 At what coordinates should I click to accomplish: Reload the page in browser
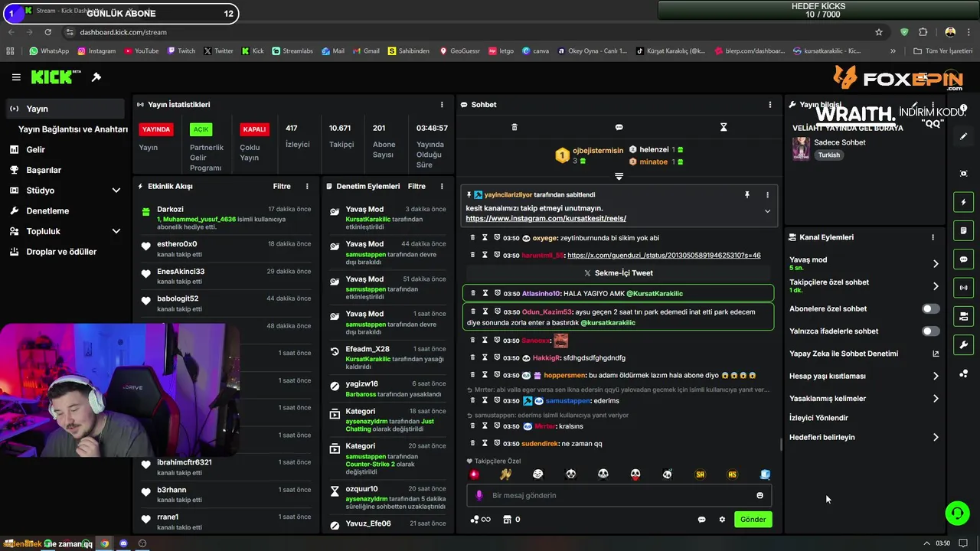click(47, 32)
